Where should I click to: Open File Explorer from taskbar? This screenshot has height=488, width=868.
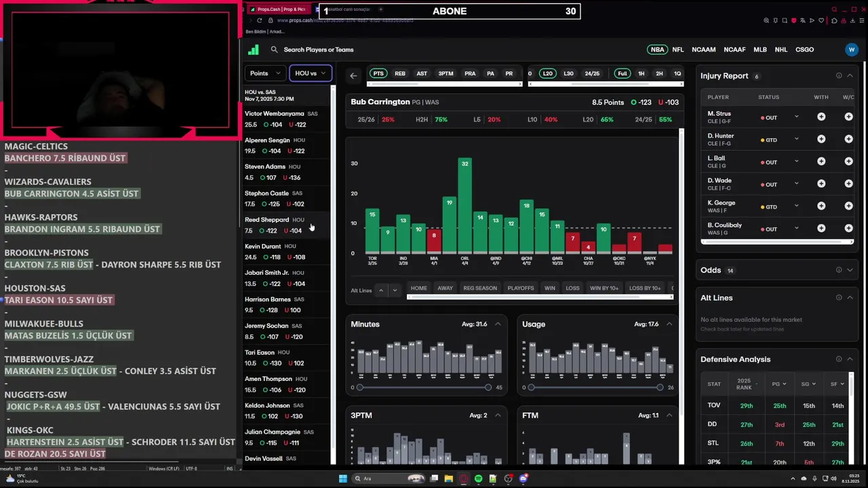449,479
